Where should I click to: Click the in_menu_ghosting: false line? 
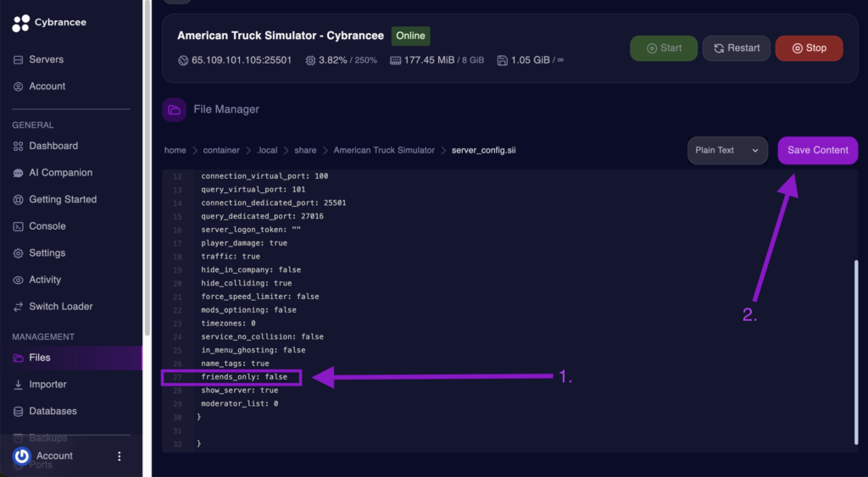coord(253,350)
